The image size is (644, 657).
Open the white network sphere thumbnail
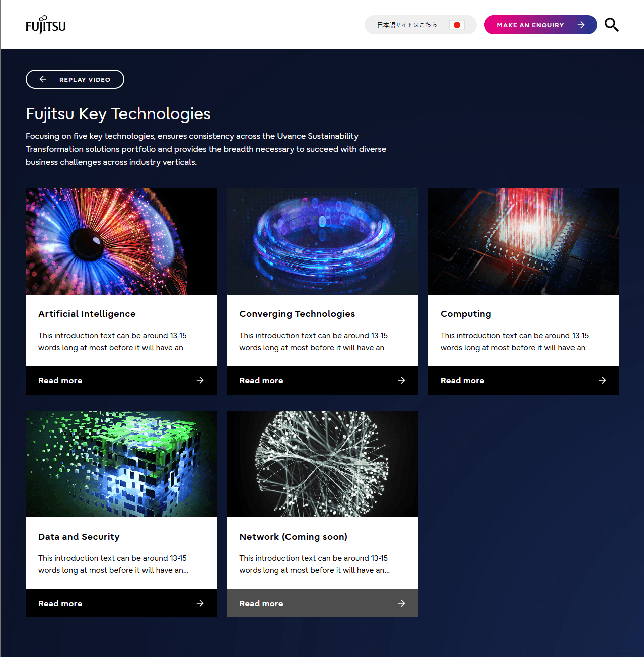click(x=322, y=464)
